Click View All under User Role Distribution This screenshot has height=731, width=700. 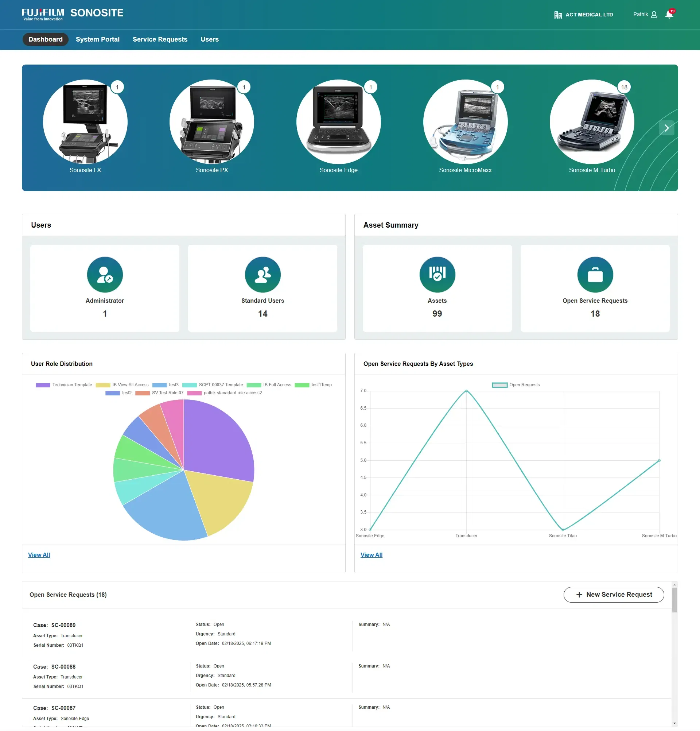click(39, 554)
